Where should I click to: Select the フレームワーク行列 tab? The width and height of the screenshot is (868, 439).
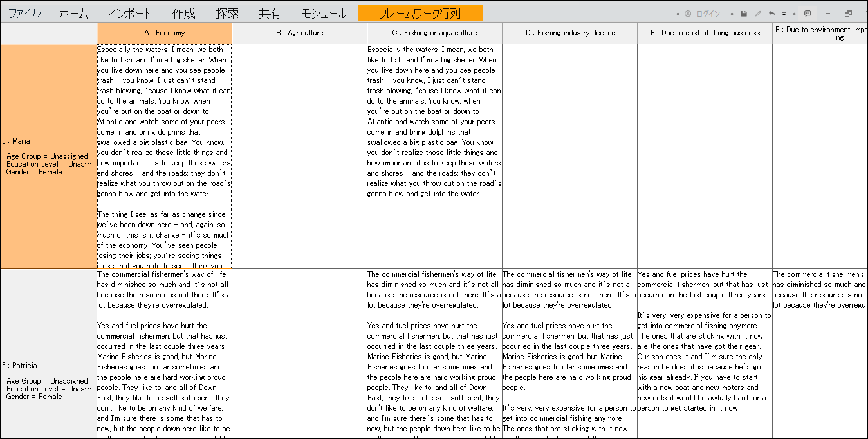point(420,14)
